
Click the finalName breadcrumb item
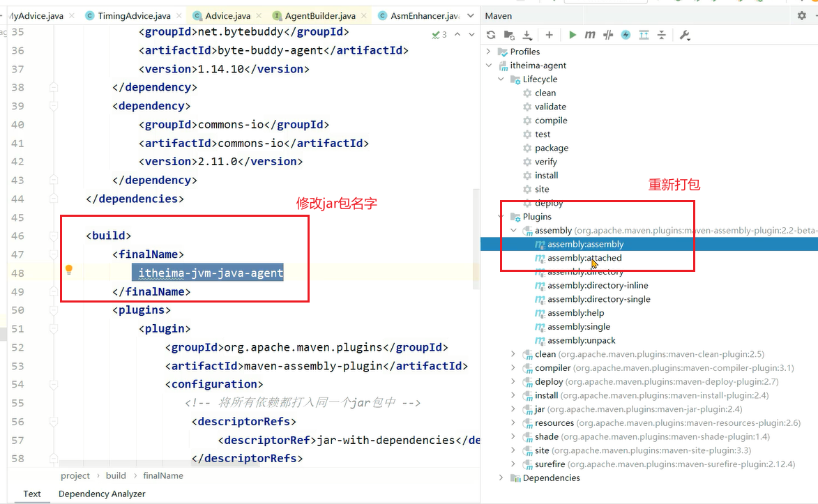coord(162,475)
